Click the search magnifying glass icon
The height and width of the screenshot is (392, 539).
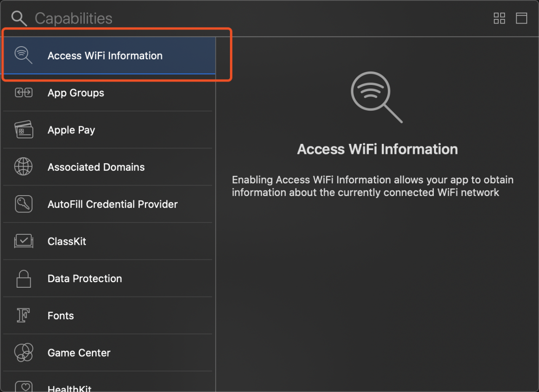19,19
